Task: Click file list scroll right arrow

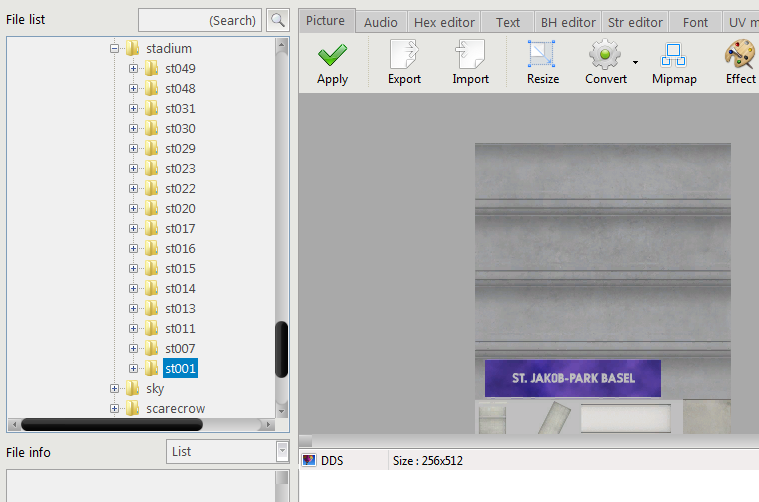Action: tap(268, 425)
